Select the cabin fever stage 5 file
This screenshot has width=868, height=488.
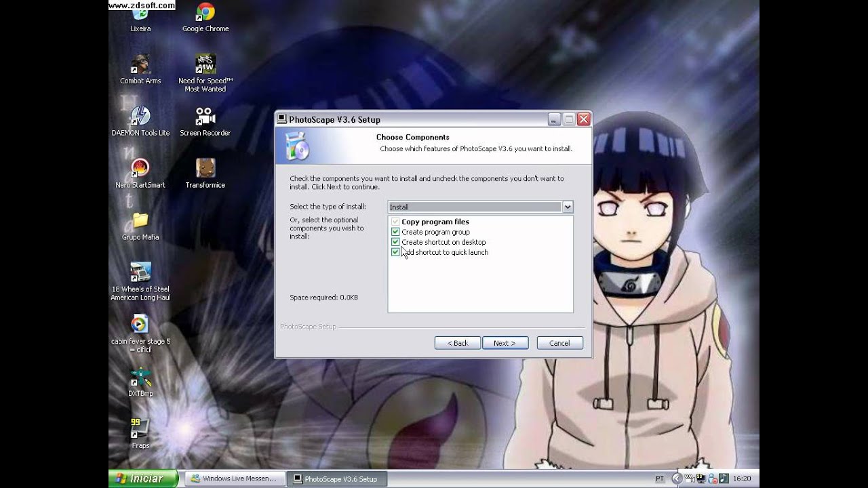coord(140,334)
